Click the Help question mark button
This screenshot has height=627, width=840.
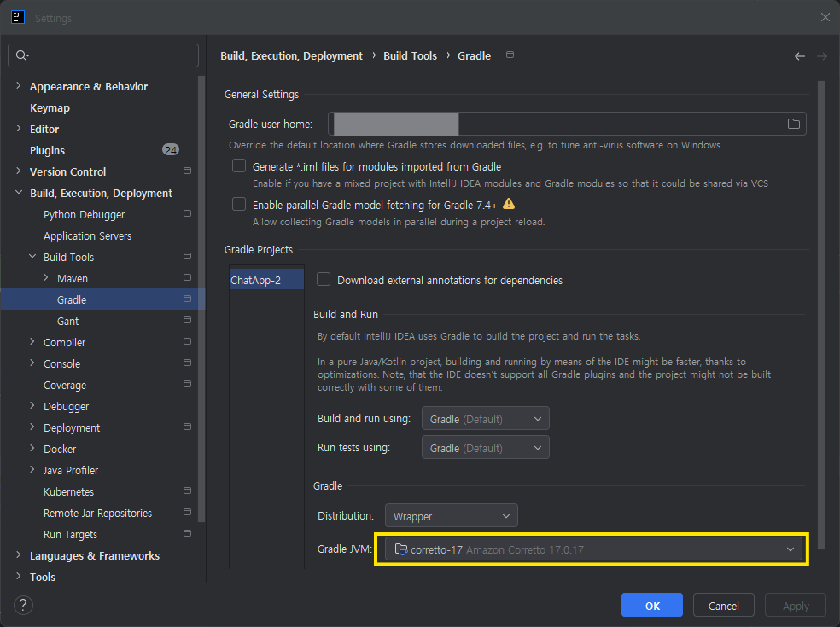pos(23,605)
